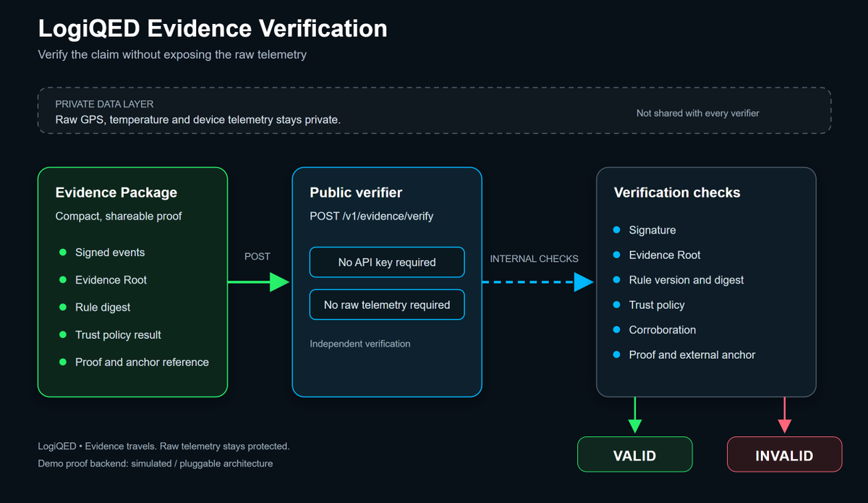Click the footer 'LogiQED • Evidence travels' line
The height and width of the screenshot is (503, 868).
pyautogui.click(x=163, y=446)
